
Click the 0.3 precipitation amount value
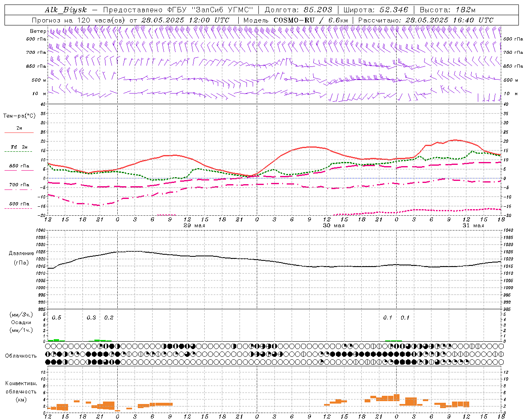[x=91, y=318]
